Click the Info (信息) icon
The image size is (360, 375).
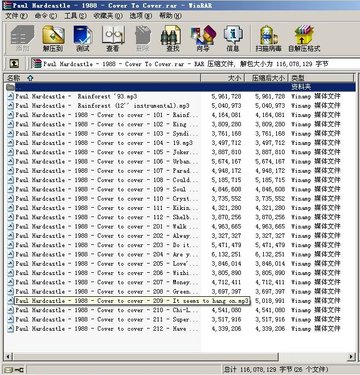233,38
